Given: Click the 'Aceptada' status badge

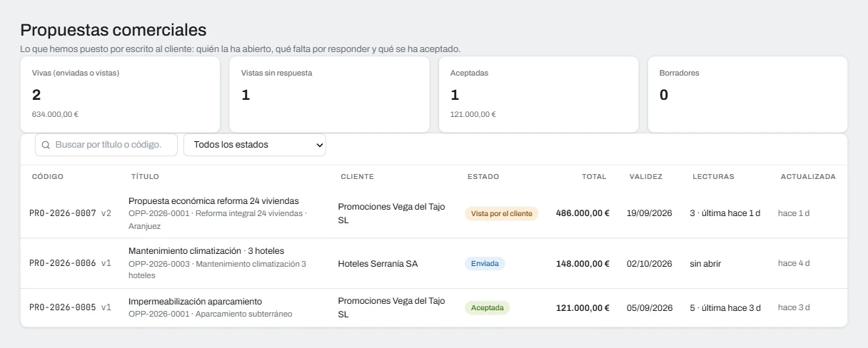Looking at the screenshot, I should tap(487, 308).
